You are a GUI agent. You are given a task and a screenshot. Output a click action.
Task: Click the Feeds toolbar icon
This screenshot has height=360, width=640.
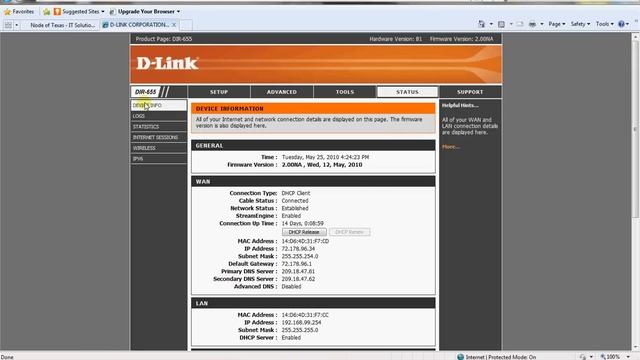click(501, 24)
